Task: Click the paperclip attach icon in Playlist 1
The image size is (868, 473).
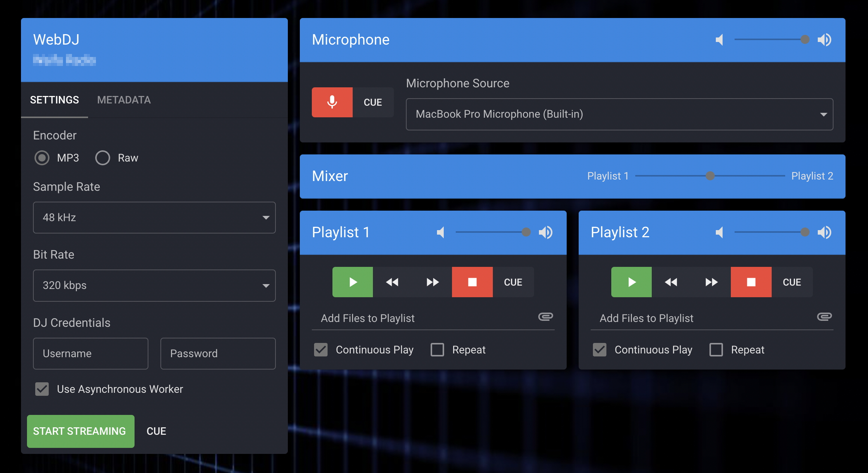Action: click(x=545, y=317)
